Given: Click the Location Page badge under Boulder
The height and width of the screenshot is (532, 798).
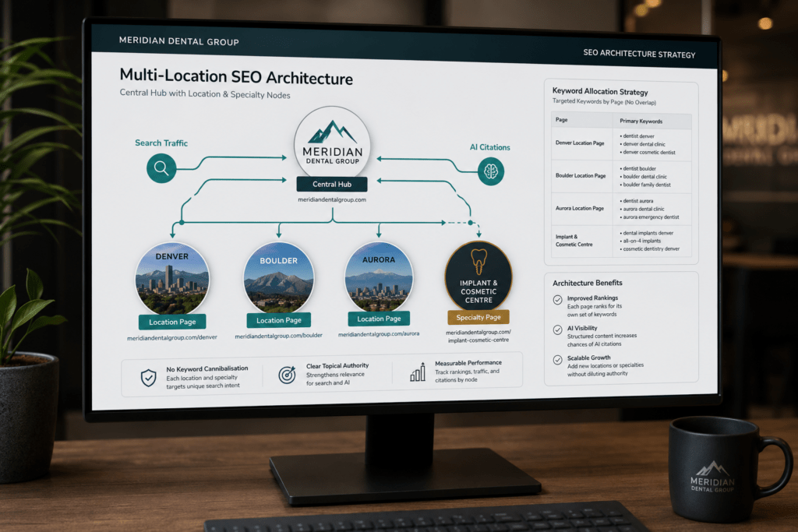Looking at the screenshot, I should point(278,320).
